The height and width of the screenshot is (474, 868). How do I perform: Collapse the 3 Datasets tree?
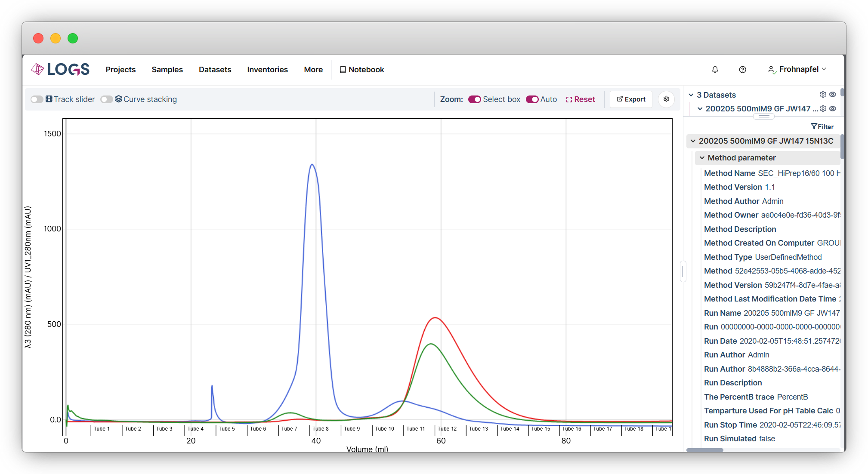point(691,95)
